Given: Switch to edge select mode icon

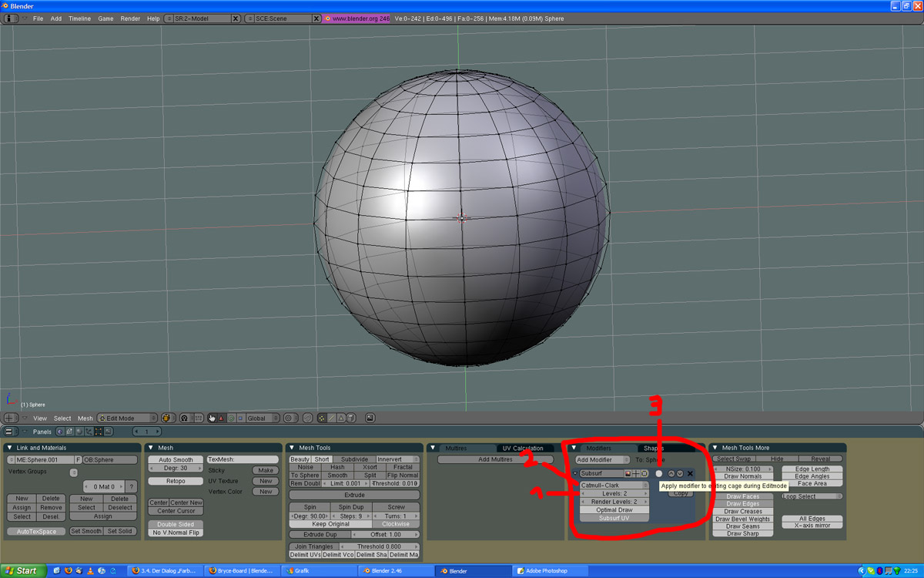Looking at the screenshot, I should (331, 418).
